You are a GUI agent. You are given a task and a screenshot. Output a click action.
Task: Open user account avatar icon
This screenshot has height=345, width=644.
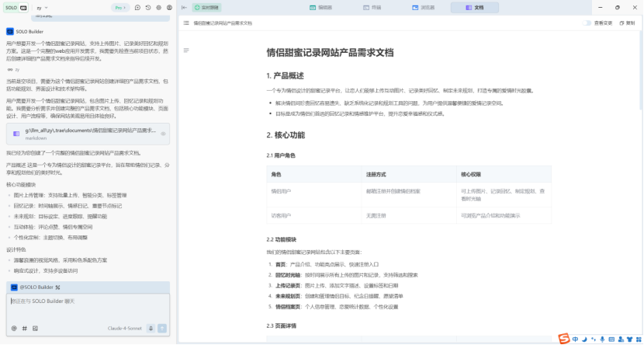169,8
